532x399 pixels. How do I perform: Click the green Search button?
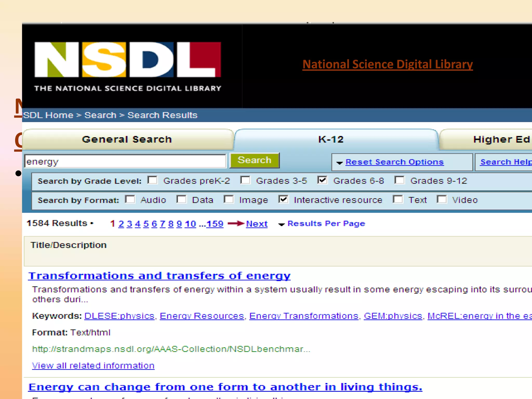click(255, 160)
